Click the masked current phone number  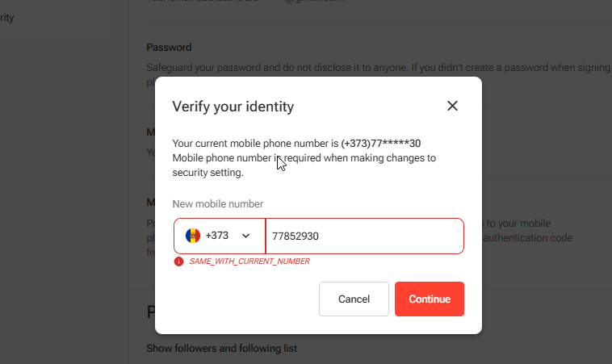pos(380,144)
